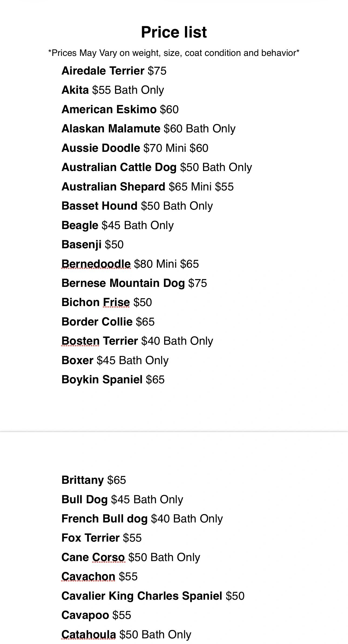Click the Bernese Mountain Dog $75 entry
The width and height of the screenshot is (348, 644).
134,283
